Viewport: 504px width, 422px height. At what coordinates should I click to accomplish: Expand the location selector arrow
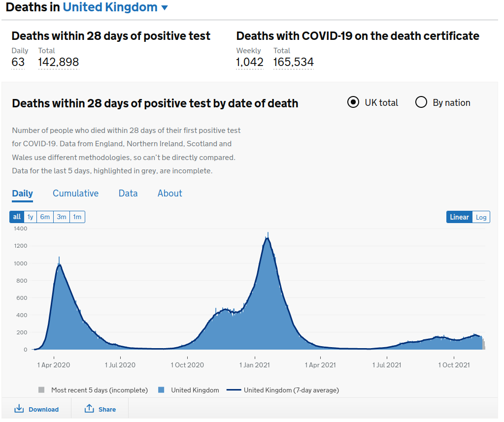click(165, 8)
